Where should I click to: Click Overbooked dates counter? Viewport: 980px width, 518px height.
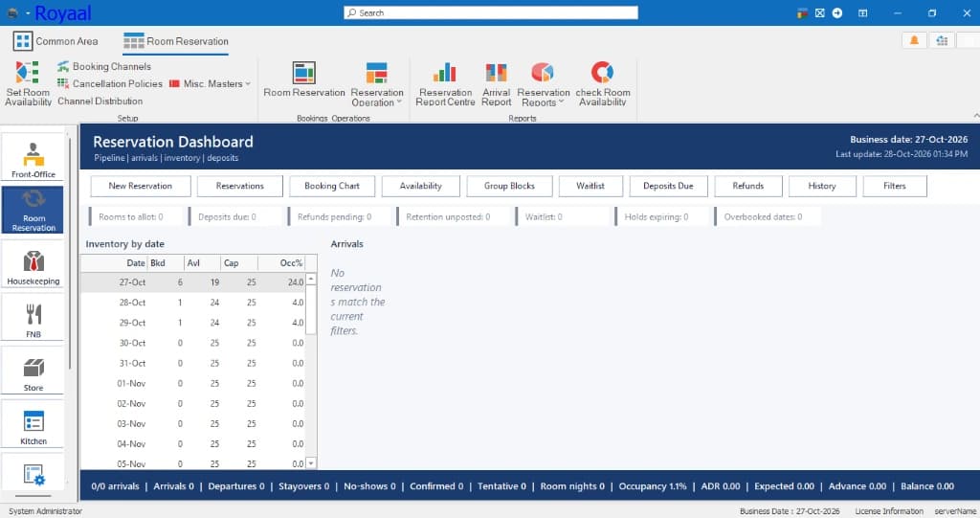[768, 216]
